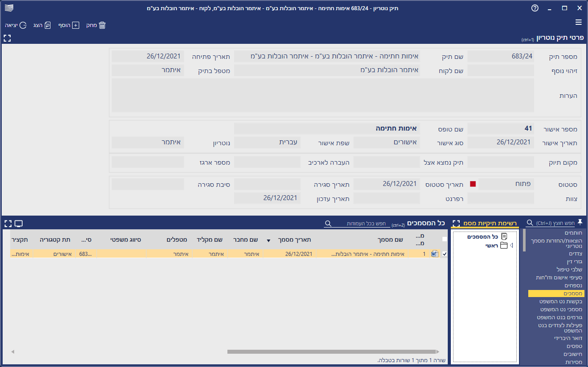Click the document icon of כל המסמכים
Screen dimensions: 588x367
[504, 237]
